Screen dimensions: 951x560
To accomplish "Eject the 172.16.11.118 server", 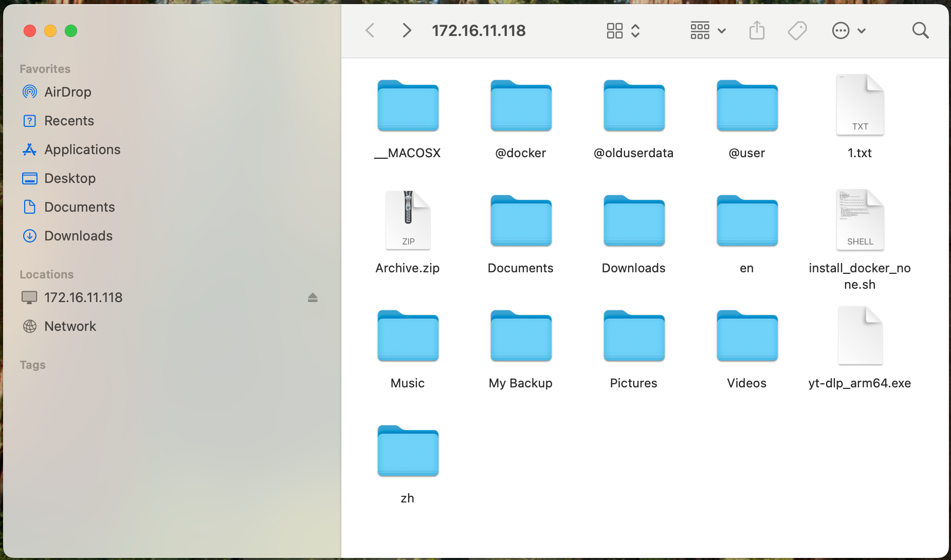I will point(313,297).
